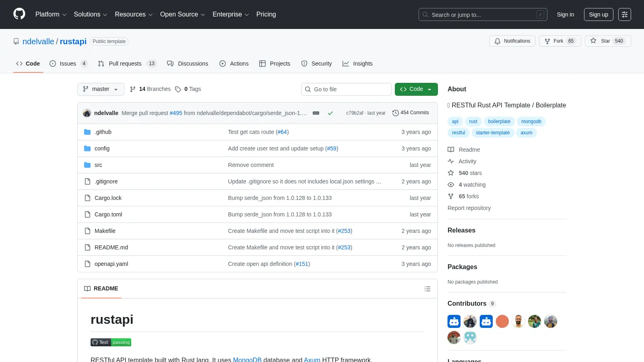
Task: Expand the Open Source menu
Action: coord(182,14)
